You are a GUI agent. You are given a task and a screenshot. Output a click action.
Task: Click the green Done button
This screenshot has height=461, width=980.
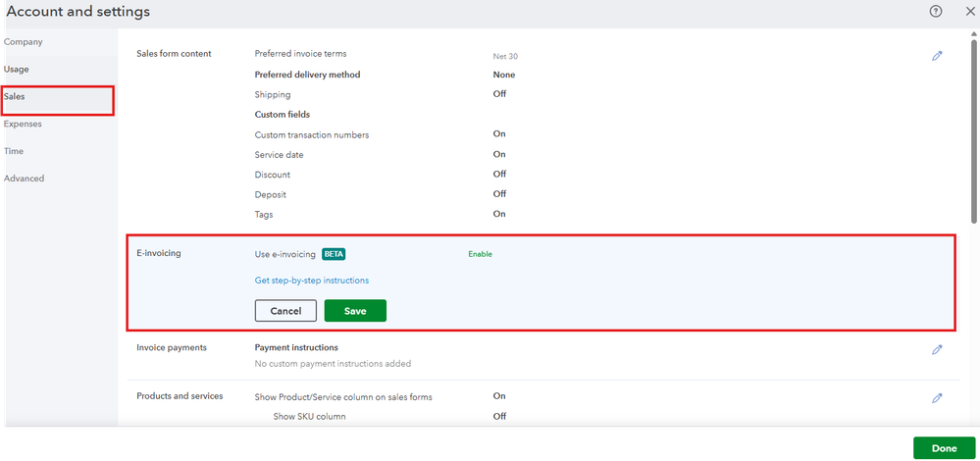[x=944, y=448]
